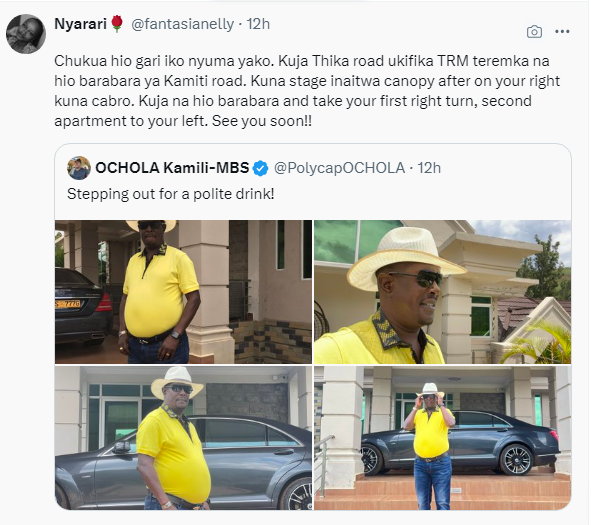Click 'See you soon!!' in the tweet text
The width and height of the screenshot is (591, 525).
pyautogui.click(x=262, y=121)
